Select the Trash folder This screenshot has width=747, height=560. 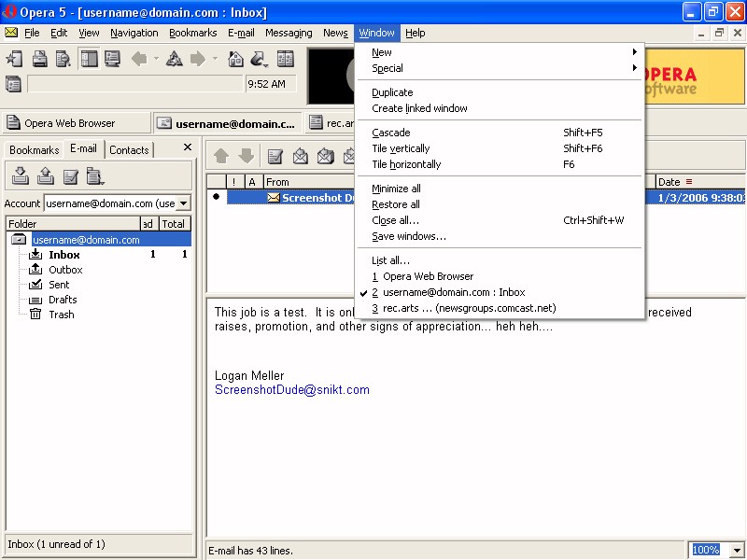(61, 315)
